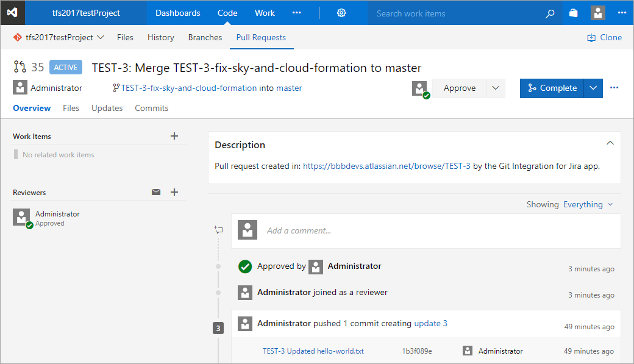Click Administrator reviewer avatar in Reviewers list
This screenshot has height=364, width=634.
coord(21,217)
